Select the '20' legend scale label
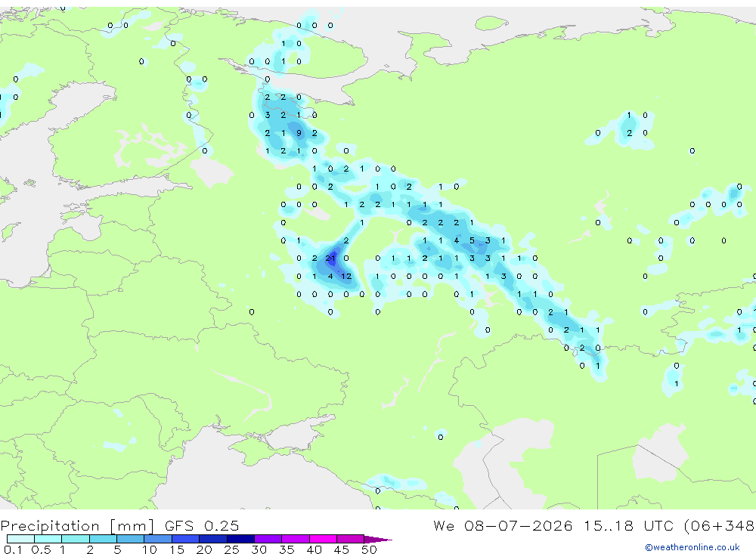 [204, 549]
